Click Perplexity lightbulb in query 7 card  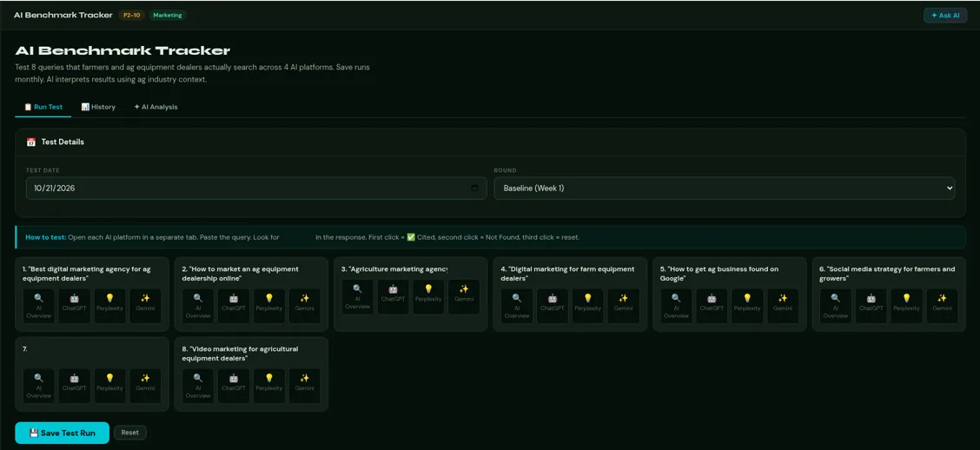tap(110, 378)
